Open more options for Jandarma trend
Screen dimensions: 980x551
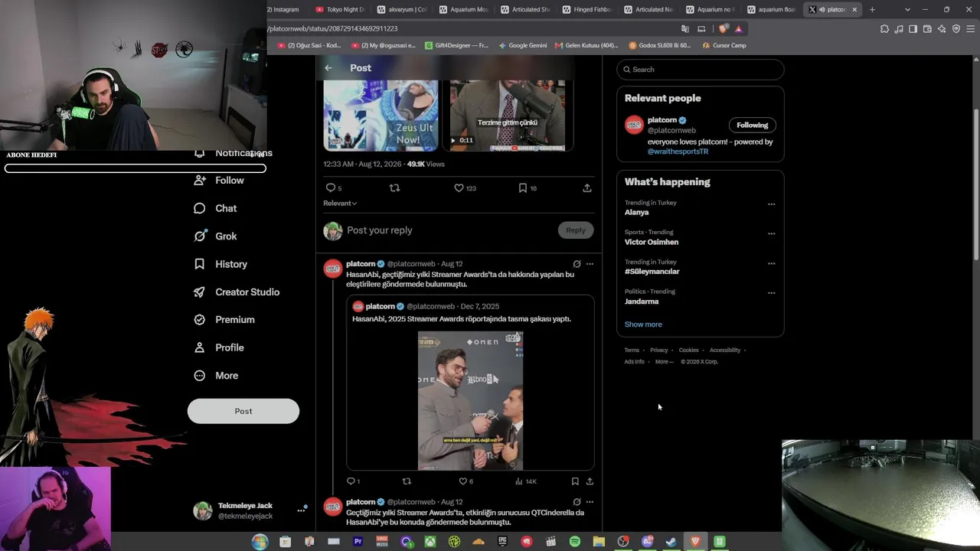tap(771, 292)
